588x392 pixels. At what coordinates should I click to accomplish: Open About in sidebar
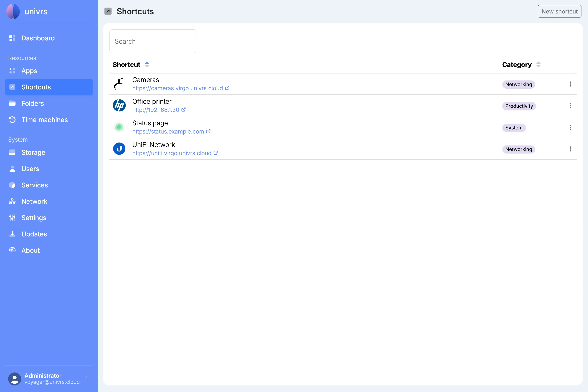click(49, 251)
